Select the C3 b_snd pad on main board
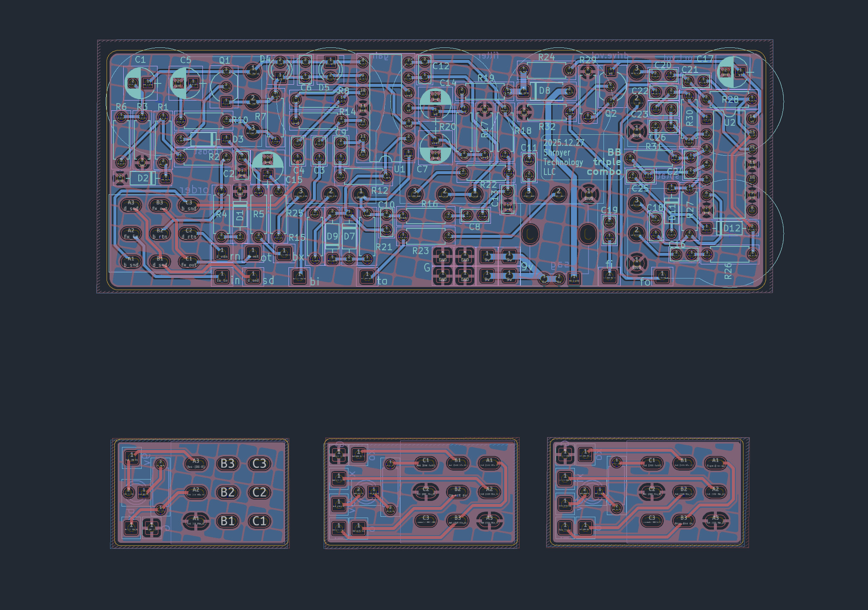 189,205
